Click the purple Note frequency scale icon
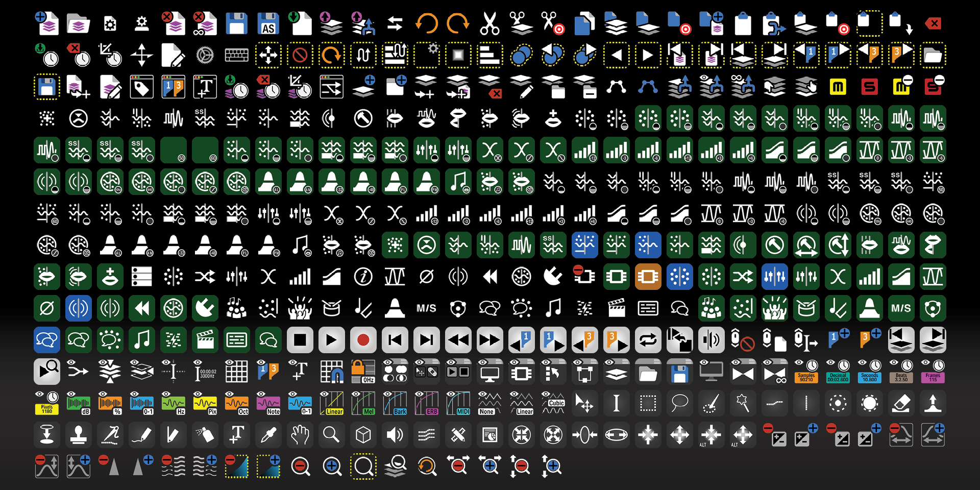 pyautogui.click(x=268, y=403)
